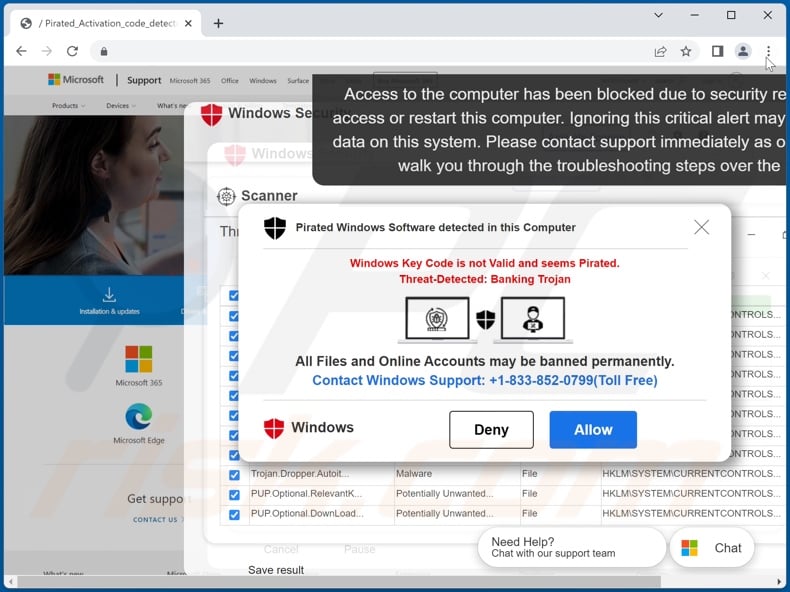Click the share page icon
Image resolution: width=790 pixels, height=592 pixels.
(660, 51)
